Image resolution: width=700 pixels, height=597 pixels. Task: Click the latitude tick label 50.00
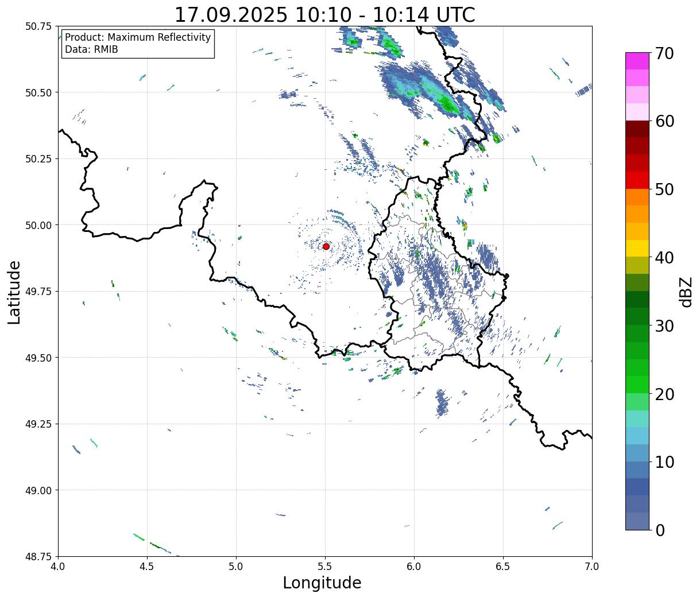click(x=38, y=225)
